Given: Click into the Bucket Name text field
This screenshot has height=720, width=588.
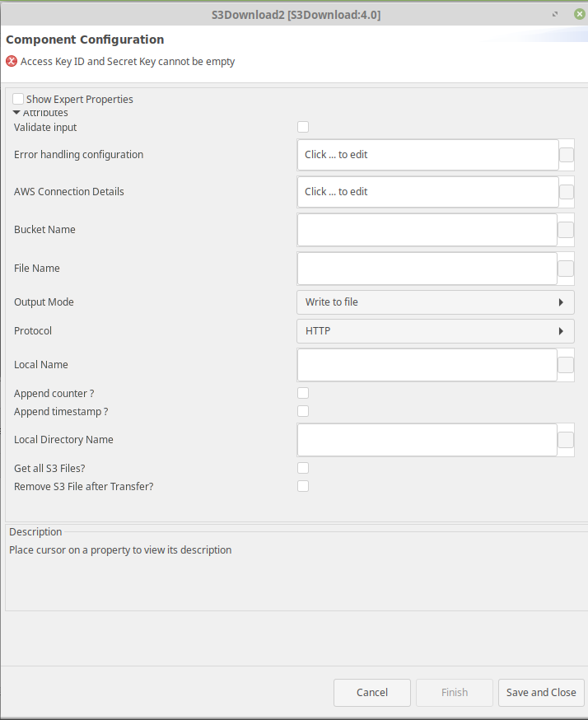Looking at the screenshot, I should [x=427, y=230].
